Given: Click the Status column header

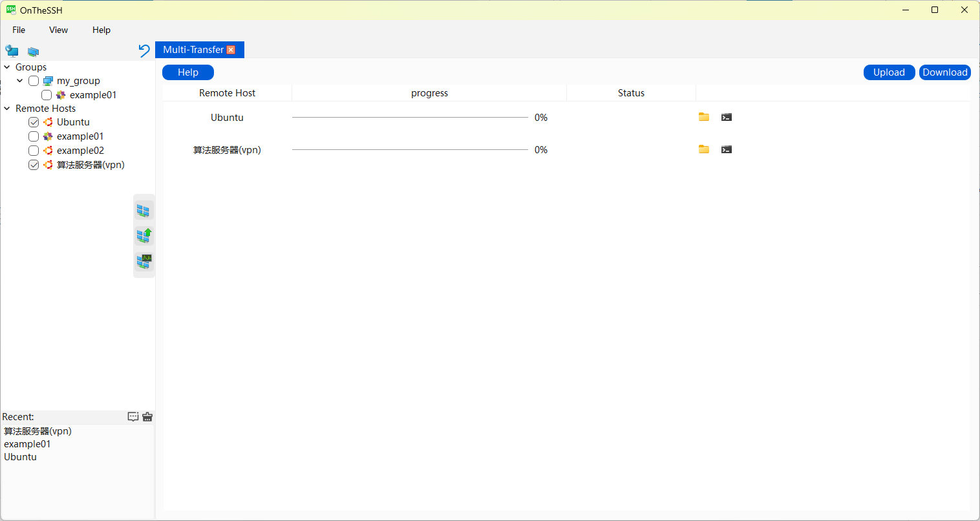Looking at the screenshot, I should coord(631,93).
